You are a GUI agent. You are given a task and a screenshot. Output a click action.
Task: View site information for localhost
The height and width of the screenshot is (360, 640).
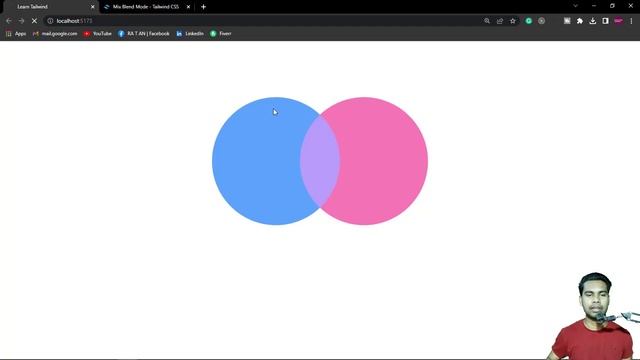[x=50, y=21]
